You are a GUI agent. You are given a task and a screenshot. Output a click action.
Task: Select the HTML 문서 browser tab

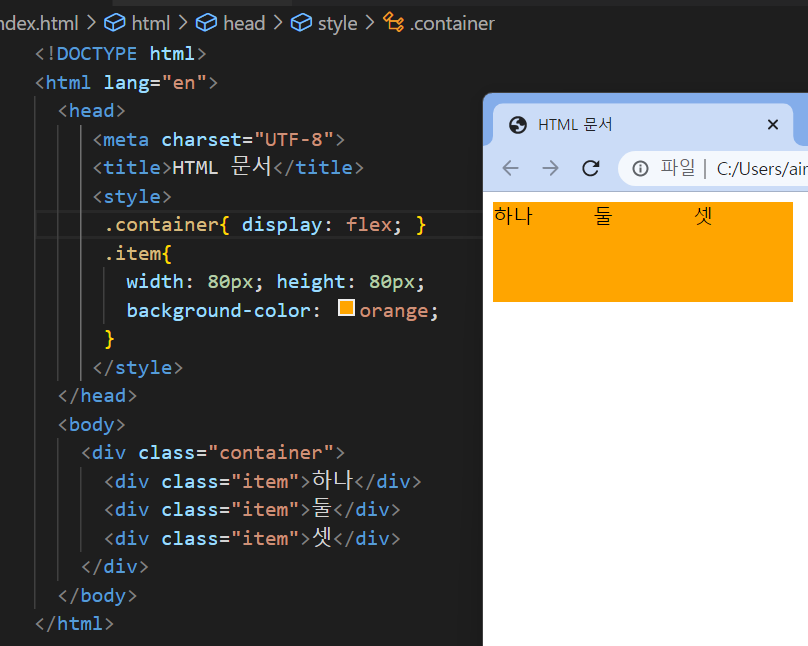(x=643, y=125)
